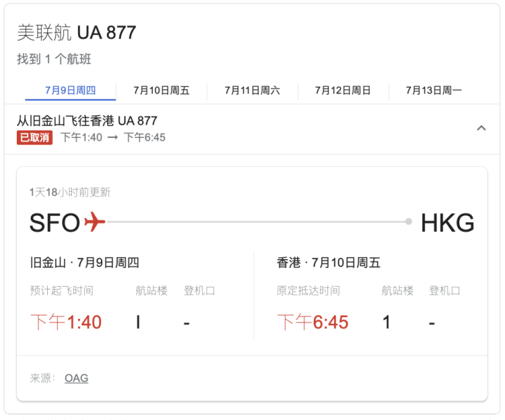Click the flight progress end dot near HKG
Image resolution: width=505 pixels, height=420 pixels.
coord(409,221)
